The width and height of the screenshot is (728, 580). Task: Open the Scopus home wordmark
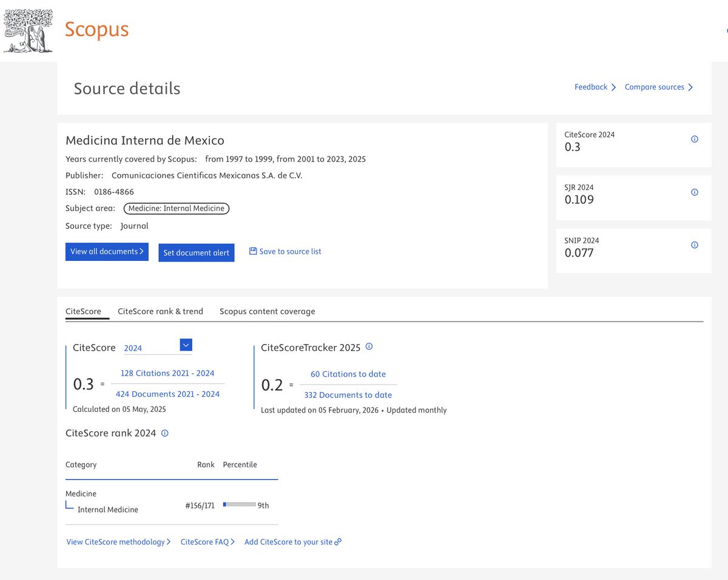[96, 29]
